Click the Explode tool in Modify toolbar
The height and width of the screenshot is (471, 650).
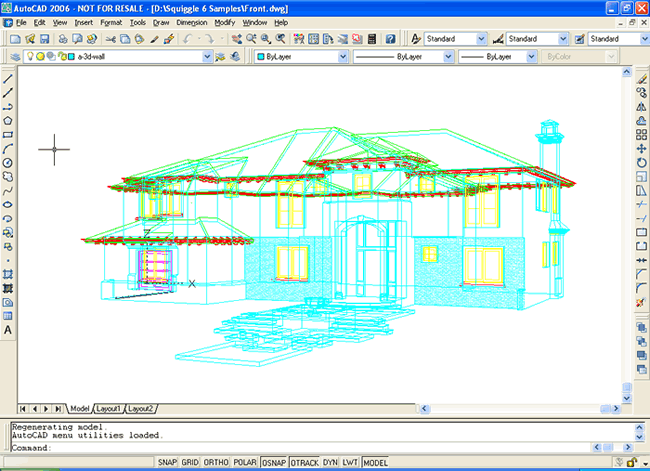pos(641,303)
